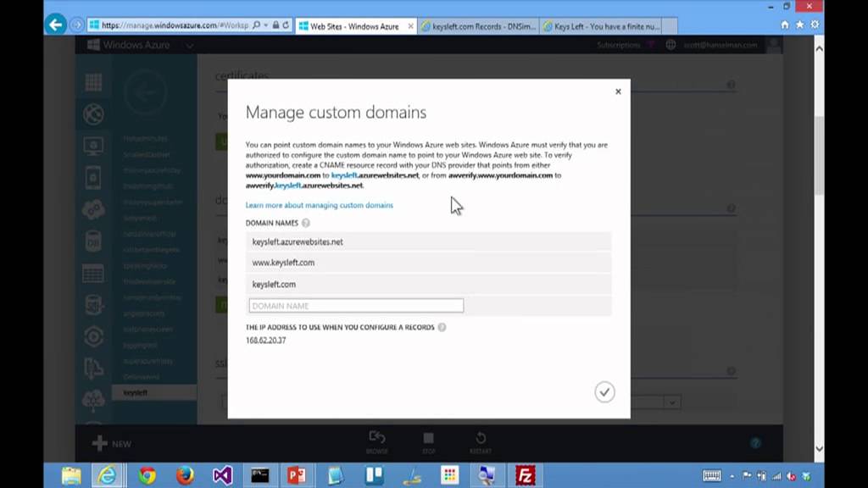Click RESTART in the Azure command bar
The image size is (868, 488).
pyautogui.click(x=481, y=443)
